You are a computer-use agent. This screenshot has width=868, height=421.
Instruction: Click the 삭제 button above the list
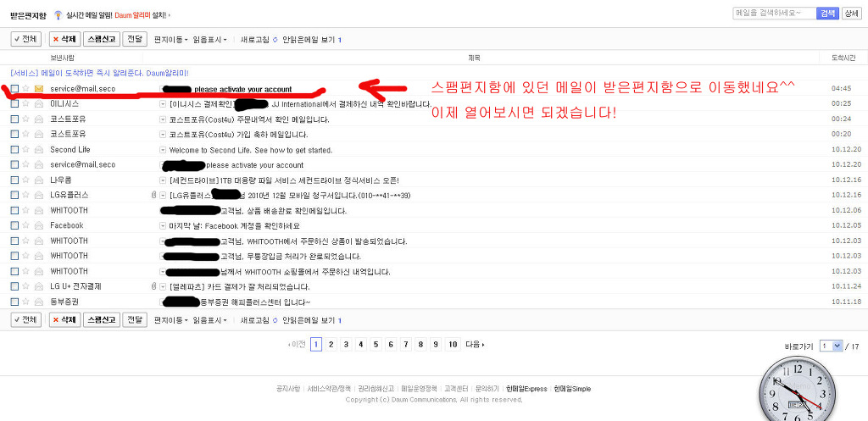pyautogui.click(x=64, y=39)
